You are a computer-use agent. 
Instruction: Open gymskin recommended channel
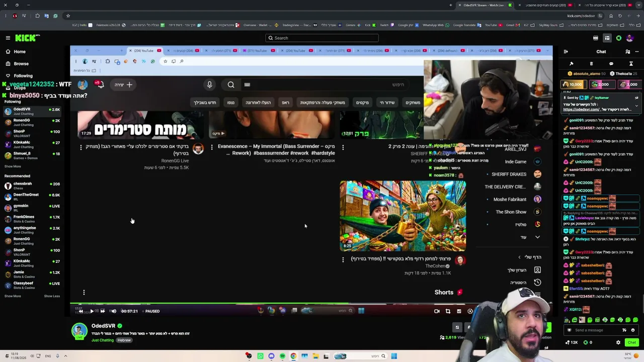click(32, 208)
